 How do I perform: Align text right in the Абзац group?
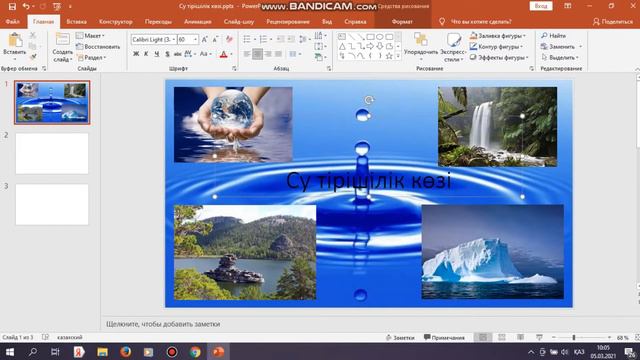pos(268,54)
